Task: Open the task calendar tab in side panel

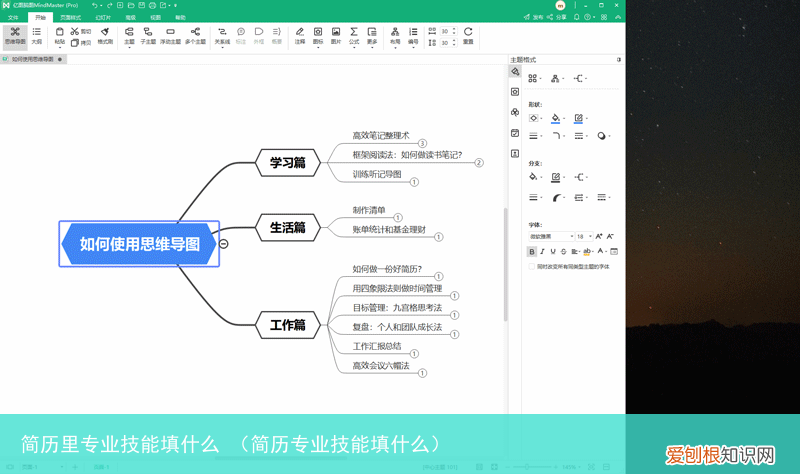Action: (515, 133)
